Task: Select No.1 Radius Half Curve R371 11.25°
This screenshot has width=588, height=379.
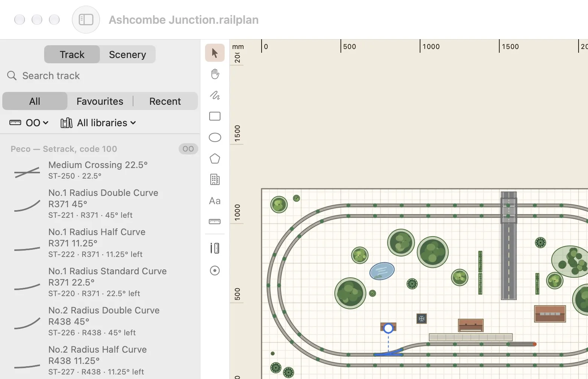Action: [x=100, y=243]
